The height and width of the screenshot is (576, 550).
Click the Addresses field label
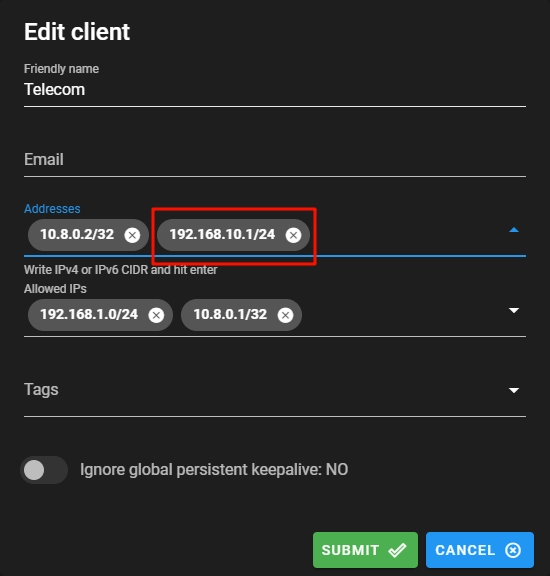click(52, 209)
